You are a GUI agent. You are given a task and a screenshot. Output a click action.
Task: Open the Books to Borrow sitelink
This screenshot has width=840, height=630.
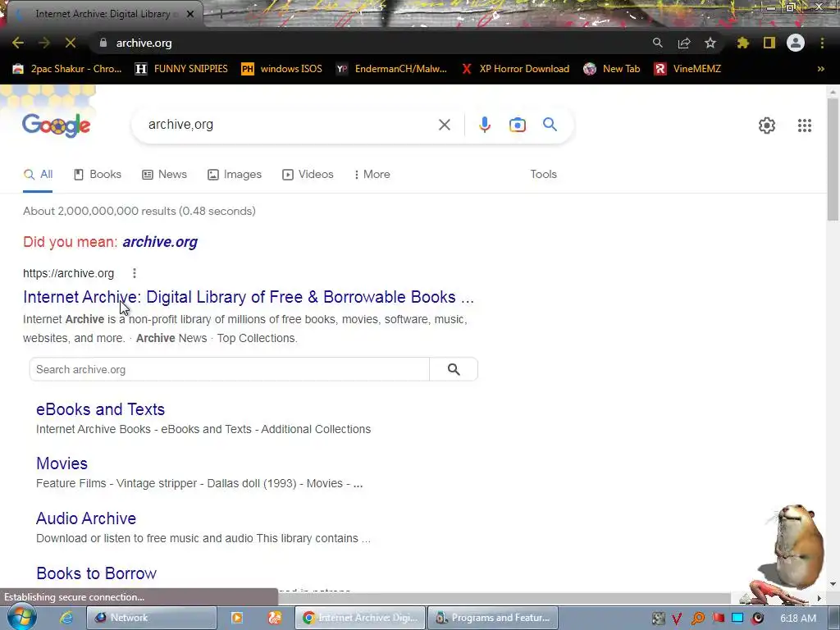click(97, 573)
